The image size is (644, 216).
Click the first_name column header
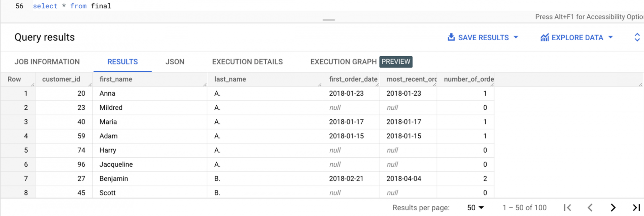tap(116, 79)
